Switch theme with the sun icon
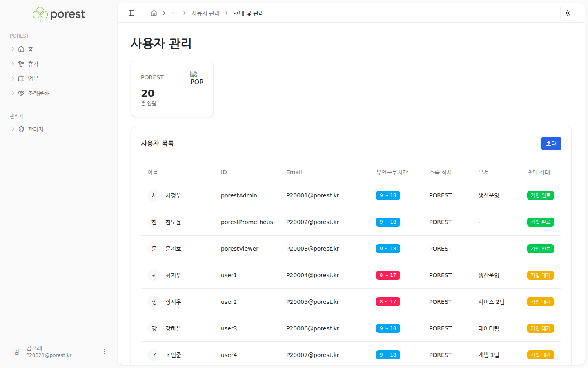 (568, 13)
